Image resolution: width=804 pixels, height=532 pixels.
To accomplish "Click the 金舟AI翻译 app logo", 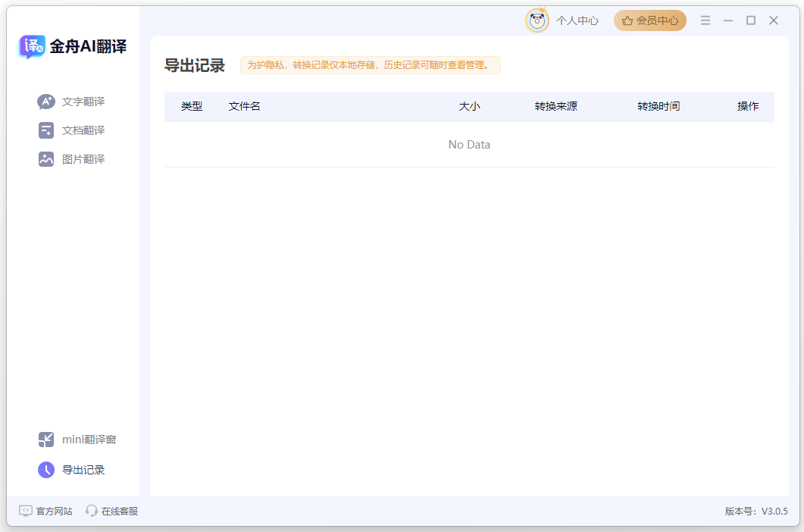I will click(x=73, y=46).
